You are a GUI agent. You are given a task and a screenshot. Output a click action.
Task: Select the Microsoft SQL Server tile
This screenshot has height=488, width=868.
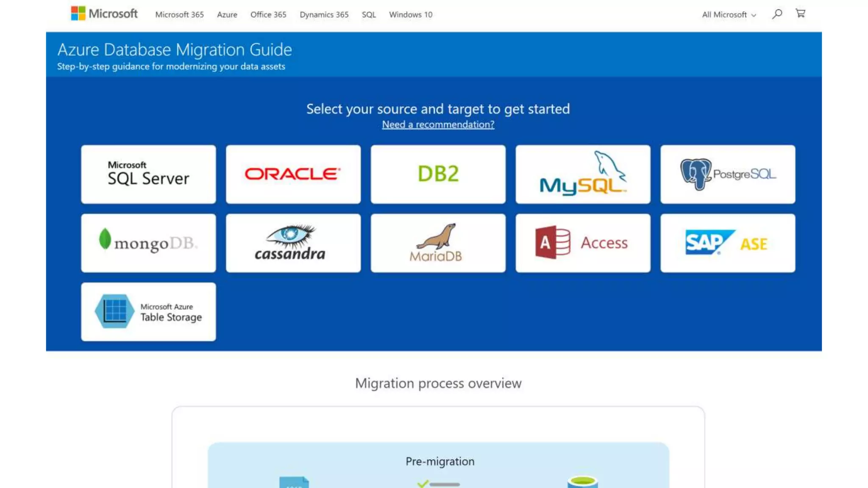click(x=148, y=174)
